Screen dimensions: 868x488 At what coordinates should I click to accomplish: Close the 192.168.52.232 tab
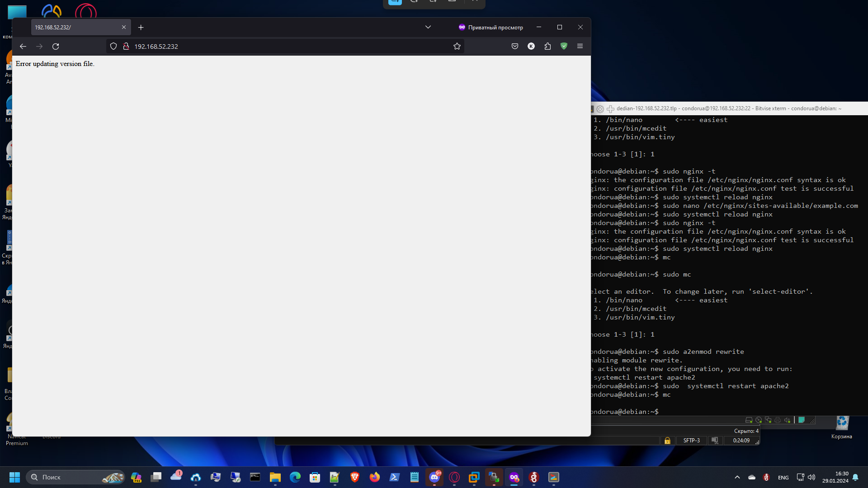point(124,28)
